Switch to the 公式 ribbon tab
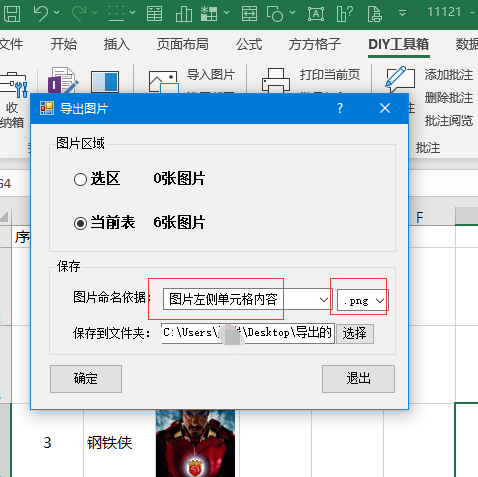 click(x=249, y=44)
